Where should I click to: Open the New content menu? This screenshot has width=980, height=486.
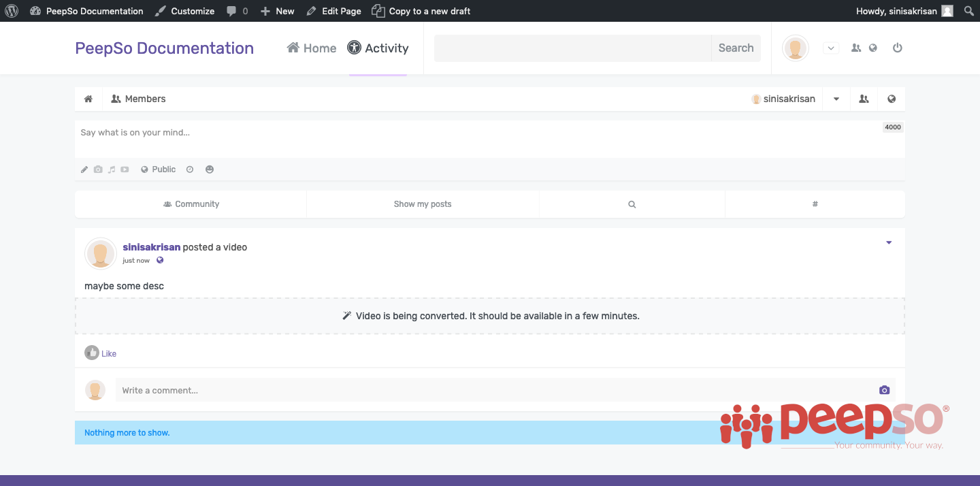(x=278, y=11)
